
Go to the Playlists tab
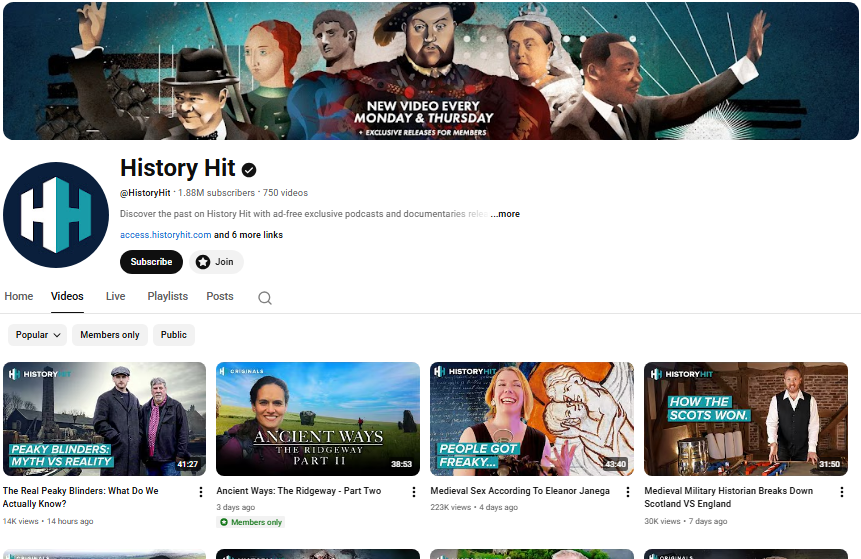[167, 297]
